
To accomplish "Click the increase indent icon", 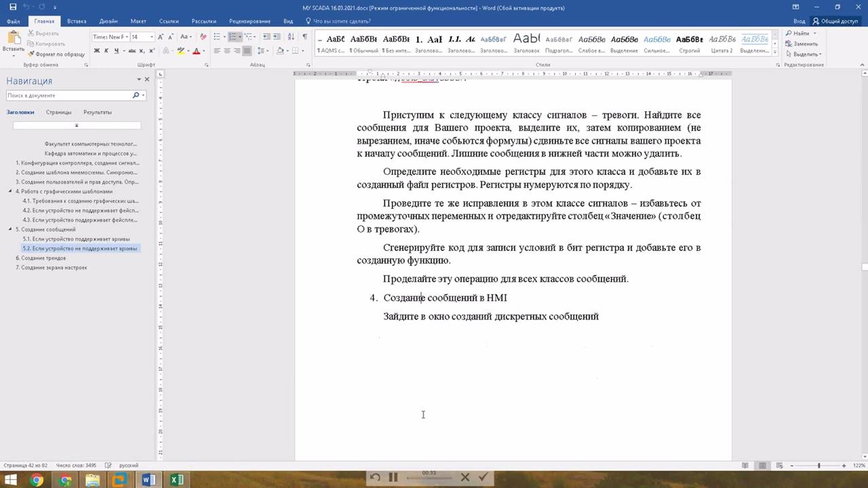I will 277,37.
